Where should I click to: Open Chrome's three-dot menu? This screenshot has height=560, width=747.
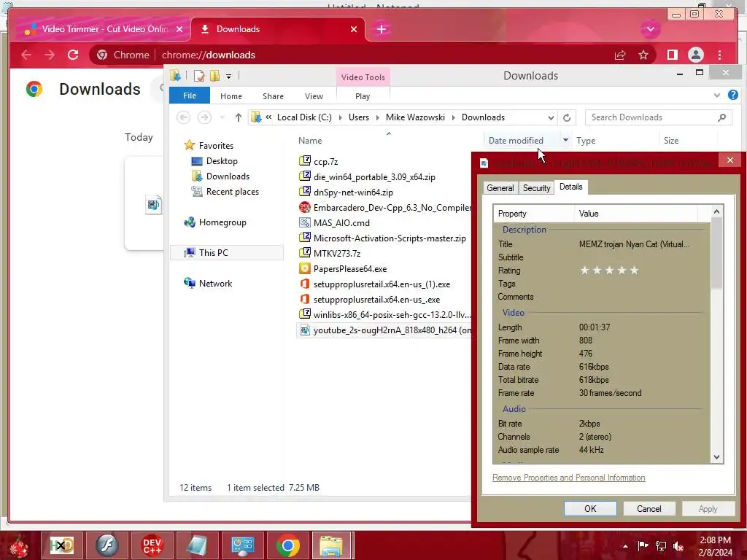click(719, 55)
